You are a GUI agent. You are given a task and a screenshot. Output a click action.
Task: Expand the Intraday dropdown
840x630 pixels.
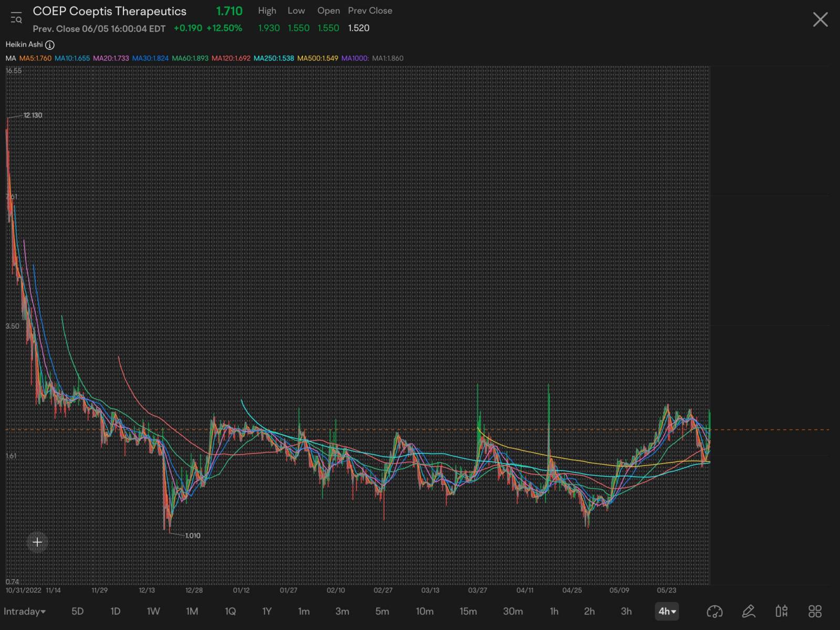[25, 611]
